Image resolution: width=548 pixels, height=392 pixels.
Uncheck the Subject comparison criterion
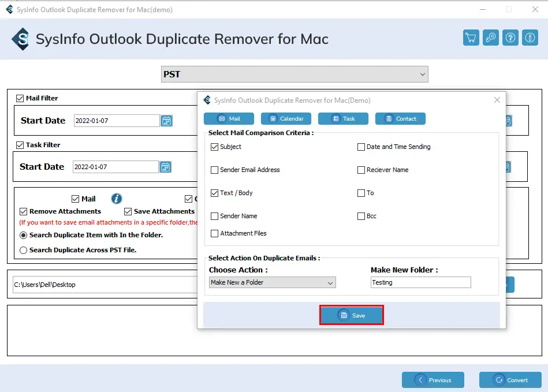coord(215,147)
